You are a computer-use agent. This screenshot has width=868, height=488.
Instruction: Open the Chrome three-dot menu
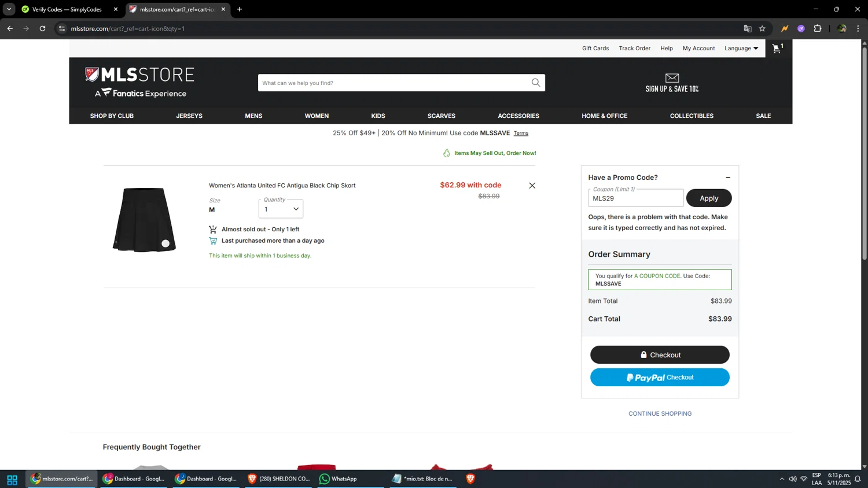pyautogui.click(x=858, y=28)
